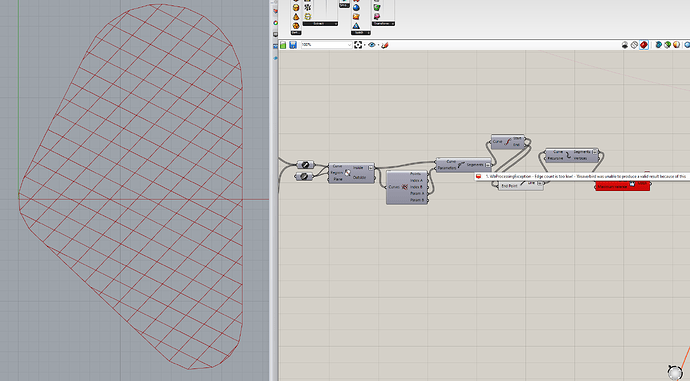Click the blue triangle mesh component icon

tap(356, 26)
